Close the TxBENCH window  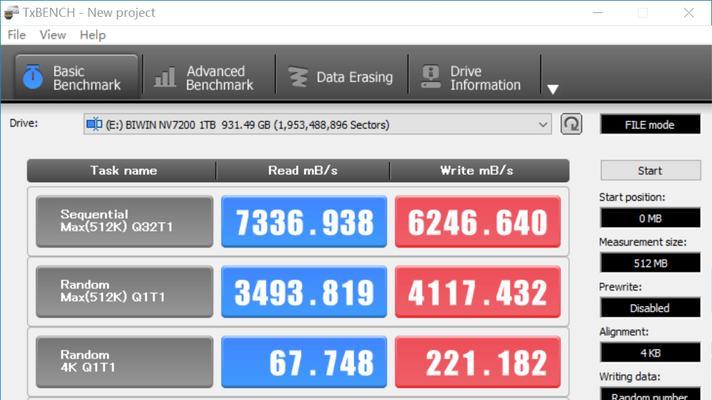(689, 13)
